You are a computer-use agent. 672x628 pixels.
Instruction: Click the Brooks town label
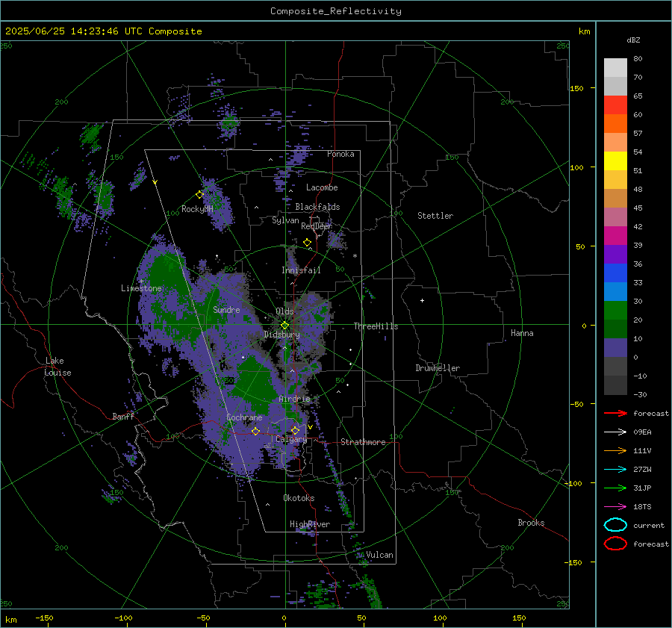pos(531,523)
